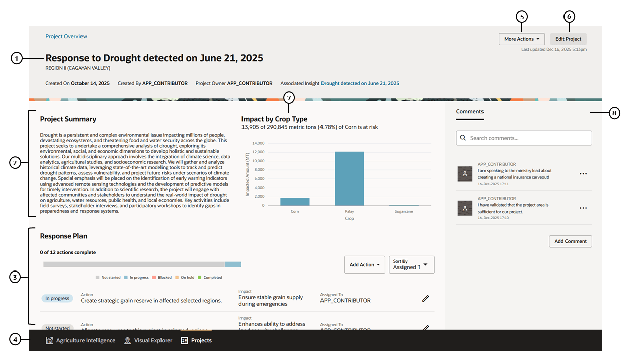Click the search magnifier icon in comments
644x362 pixels.
point(463,138)
